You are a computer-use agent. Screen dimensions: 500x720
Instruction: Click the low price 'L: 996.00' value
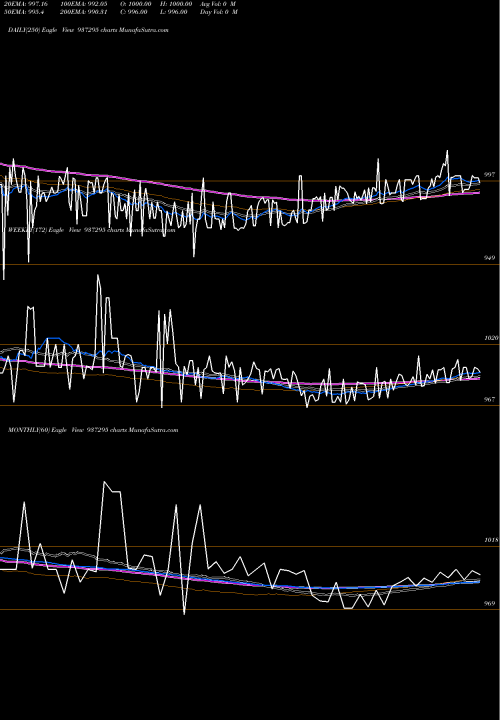pyautogui.click(x=174, y=12)
